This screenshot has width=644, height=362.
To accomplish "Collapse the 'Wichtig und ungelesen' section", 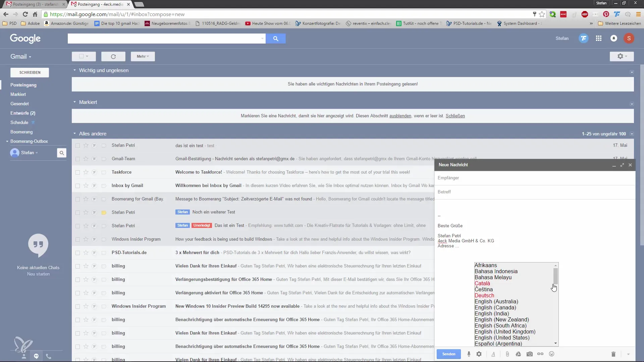I will tap(74, 70).
